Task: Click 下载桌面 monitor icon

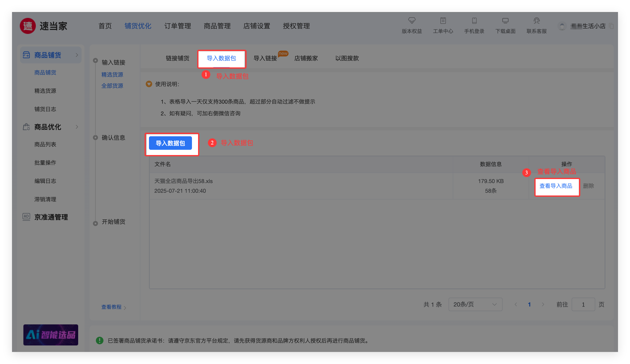Action: pos(505,20)
